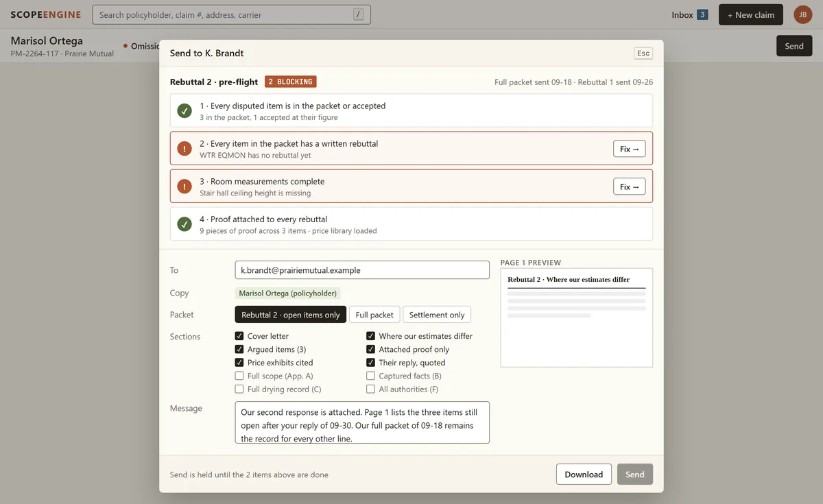This screenshot has width=823, height=504.
Task: Click the 'Send to K. Brandt' heading
Action: [x=206, y=53]
